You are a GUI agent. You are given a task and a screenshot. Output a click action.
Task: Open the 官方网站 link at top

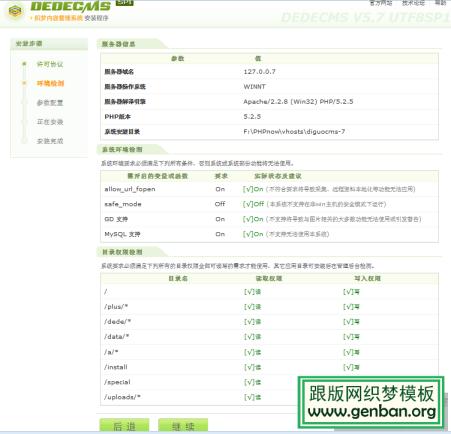click(381, 3)
